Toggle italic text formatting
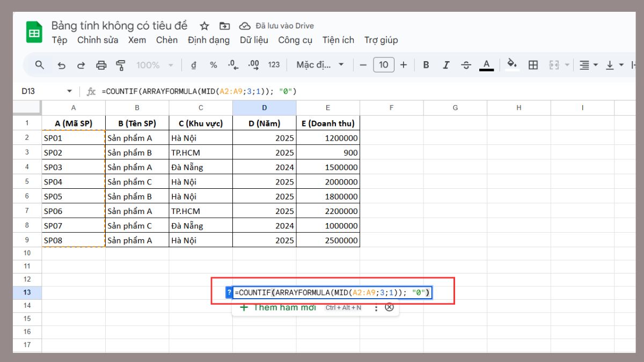Screen dimensions: 644x362 446,65
